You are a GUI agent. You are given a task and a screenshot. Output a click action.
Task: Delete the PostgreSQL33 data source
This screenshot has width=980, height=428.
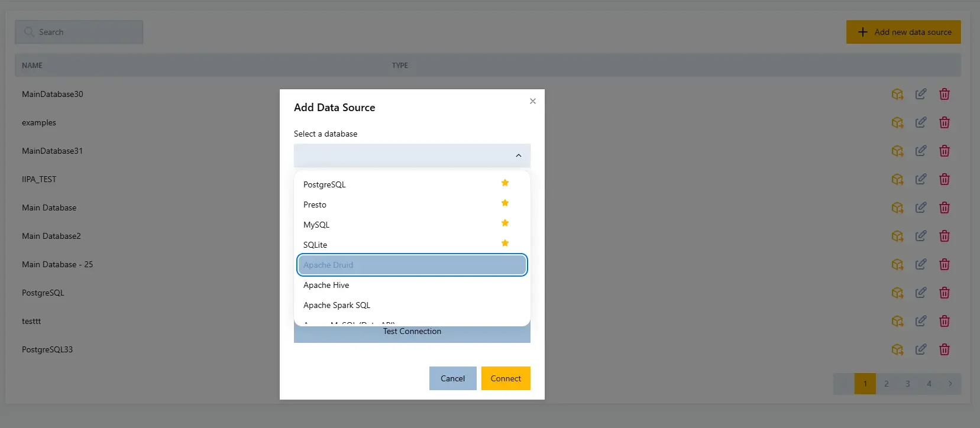point(945,349)
